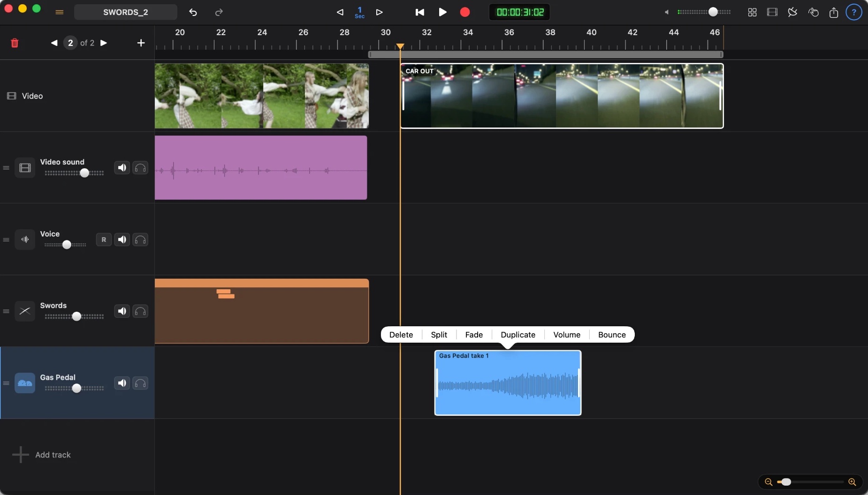868x495 pixels.
Task: Click Add track
Action: tap(41, 455)
